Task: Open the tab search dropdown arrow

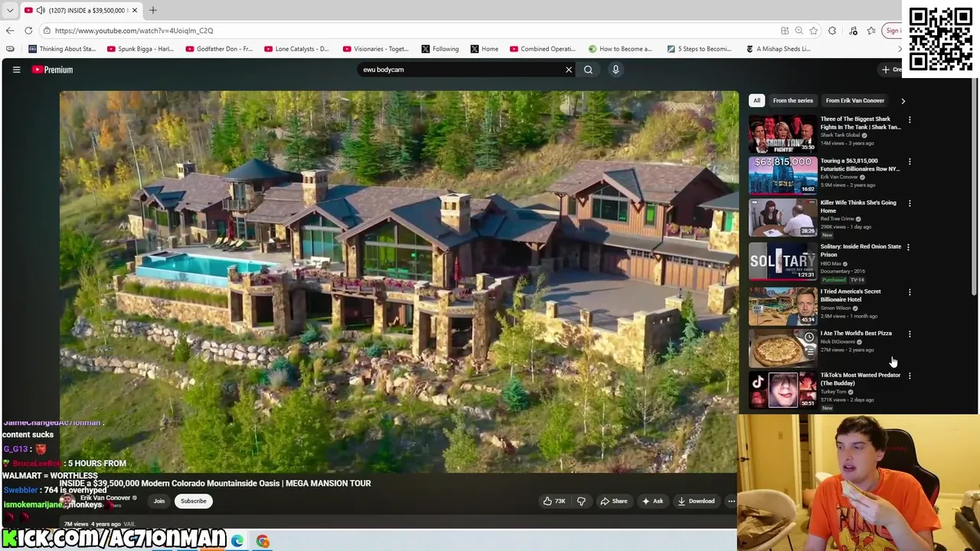Action: [10, 10]
